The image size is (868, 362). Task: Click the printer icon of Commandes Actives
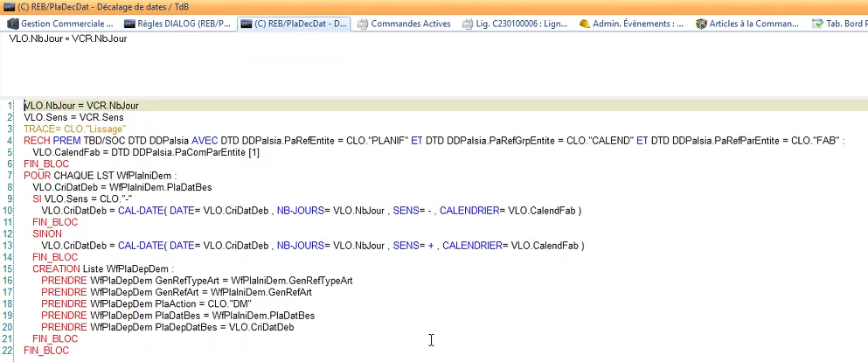(363, 24)
